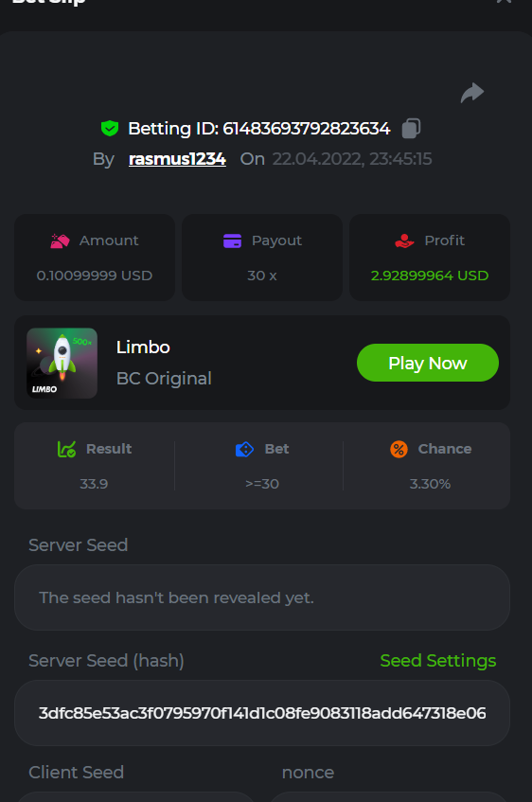Click the blue Bet dice icon
Screen dimensions: 532x802
click(244, 449)
